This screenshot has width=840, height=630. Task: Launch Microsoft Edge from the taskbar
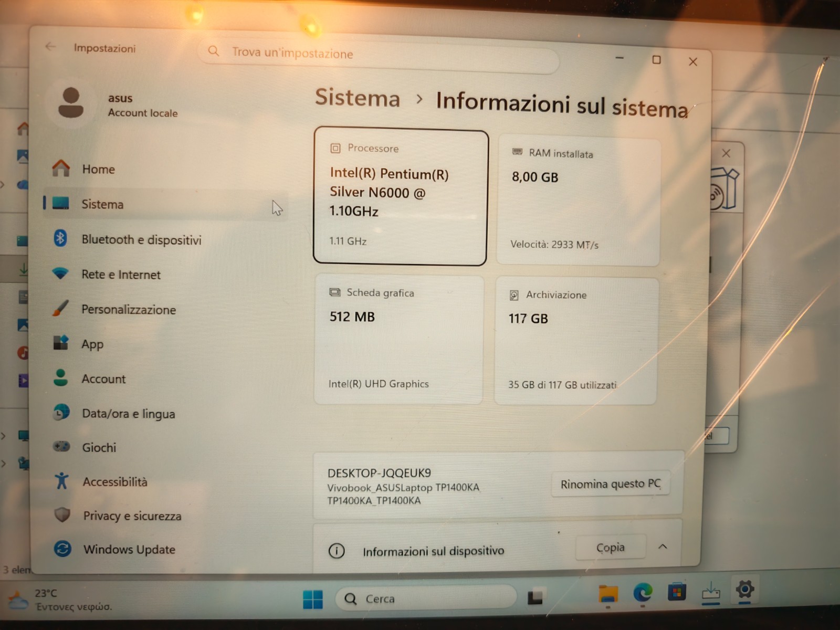(x=643, y=593)
